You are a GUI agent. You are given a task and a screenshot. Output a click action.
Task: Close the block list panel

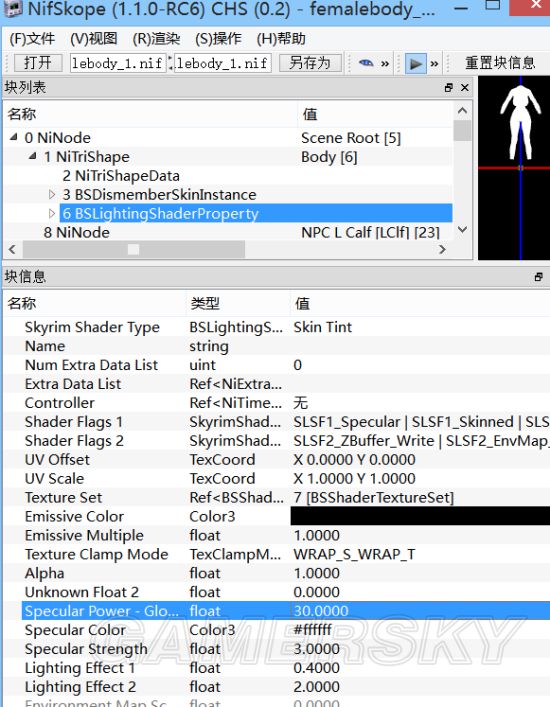[465, 88]
